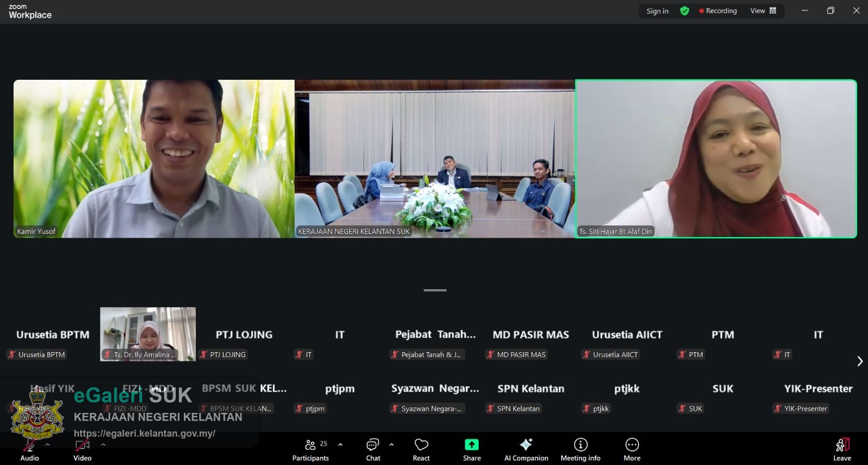The height and width of the screenshot is (465, 868).
Task: Click muted mic icon beside ptjkk
Action: click(x=586, y=409)
